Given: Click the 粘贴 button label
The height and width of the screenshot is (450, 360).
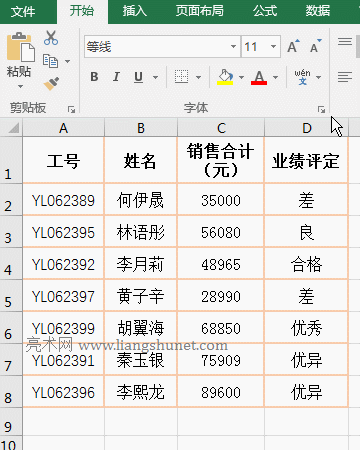Looking at the screenshot, I should point(19,71).
